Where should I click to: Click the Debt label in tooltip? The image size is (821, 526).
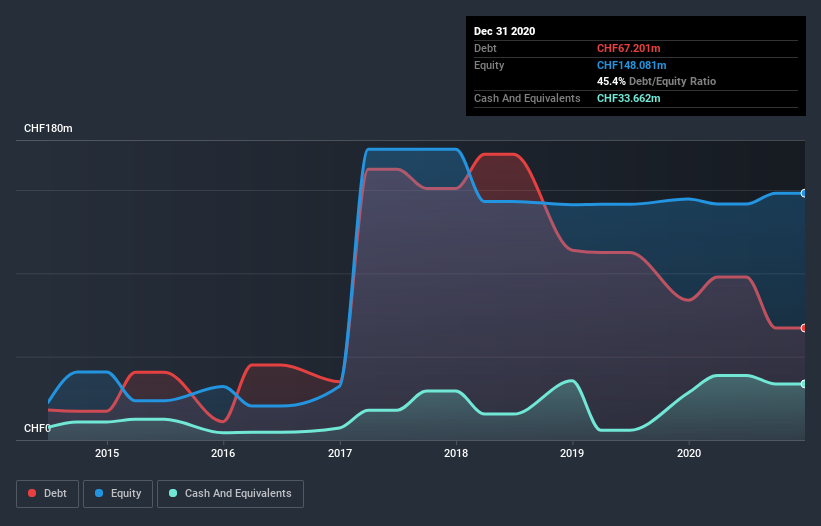(x=485, y=48)
